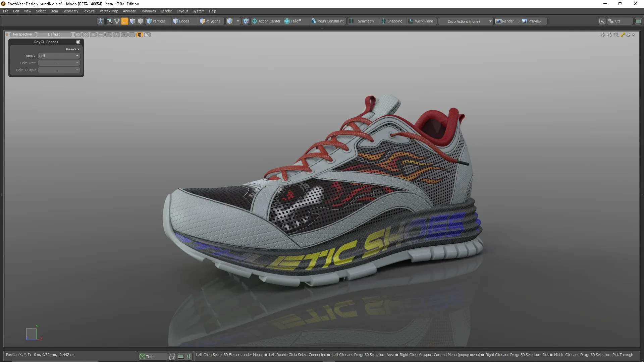Image resolution: width=644 pixels, height=362 pixels.
Task: Open the Dynamics menu
Action: (x=148, y=11)
